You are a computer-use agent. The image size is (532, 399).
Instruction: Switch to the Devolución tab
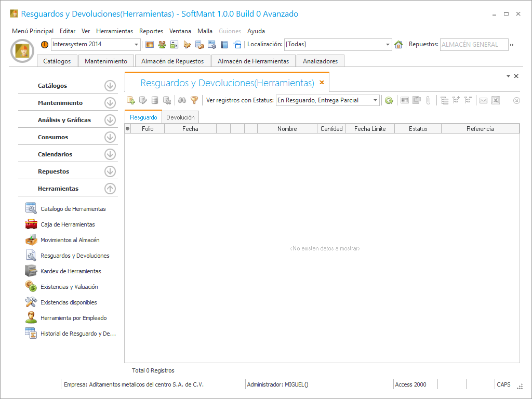(x=180, y=117)
